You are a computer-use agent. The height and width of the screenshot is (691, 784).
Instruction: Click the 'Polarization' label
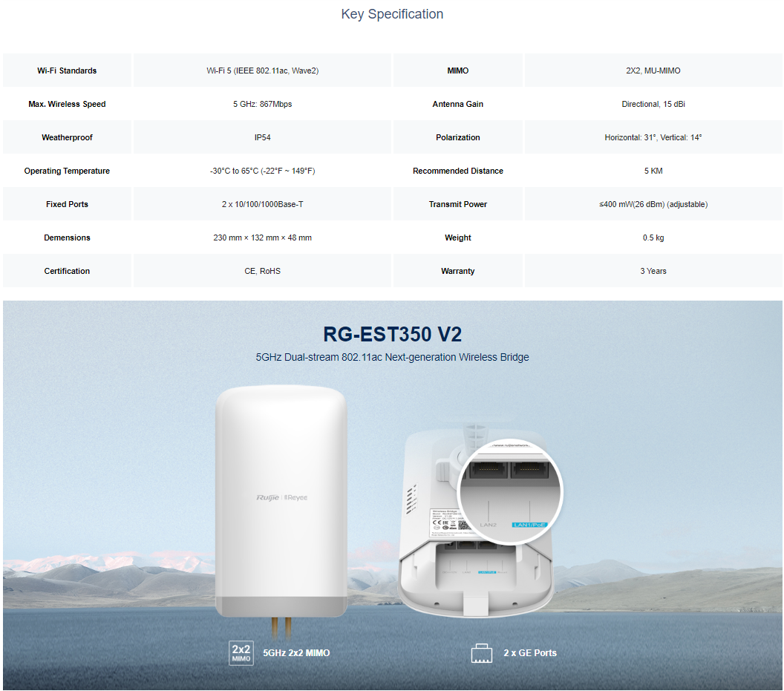[458, 137]
